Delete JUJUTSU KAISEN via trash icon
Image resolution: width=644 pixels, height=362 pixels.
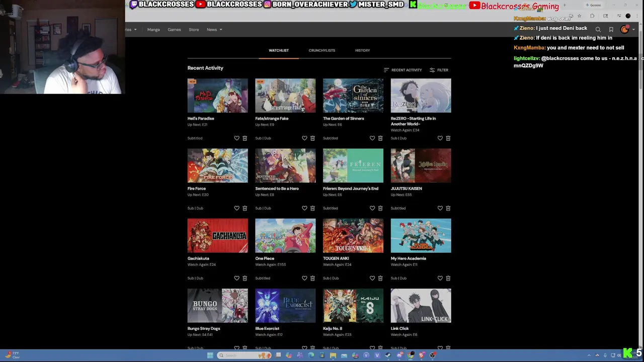coord(448,208)
